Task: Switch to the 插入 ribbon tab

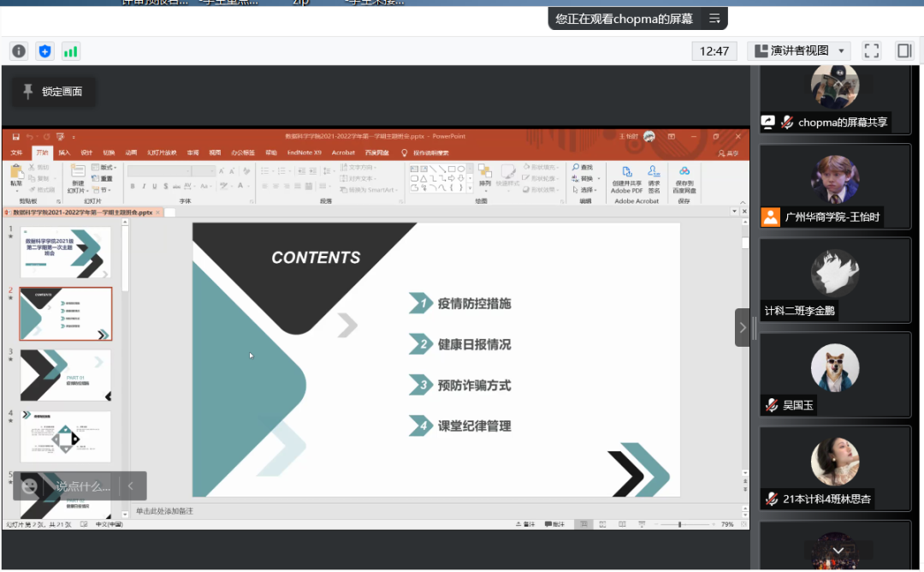Action: pos(64,152)
